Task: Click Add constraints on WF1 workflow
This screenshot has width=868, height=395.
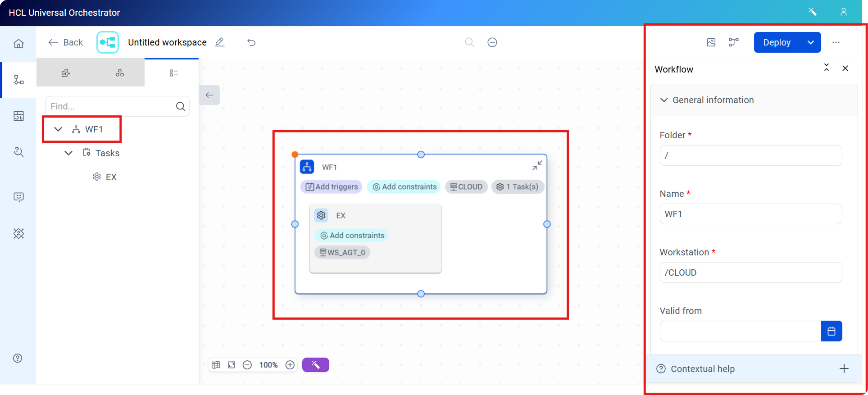Action: click(x=404, y=187)
